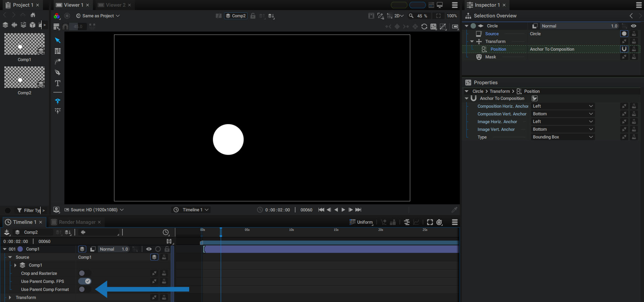Screen dimensions: 644x302
Task: Toggle the solo circle on Comp1 track
Action: pyautogui.click(x=158, y=249)
